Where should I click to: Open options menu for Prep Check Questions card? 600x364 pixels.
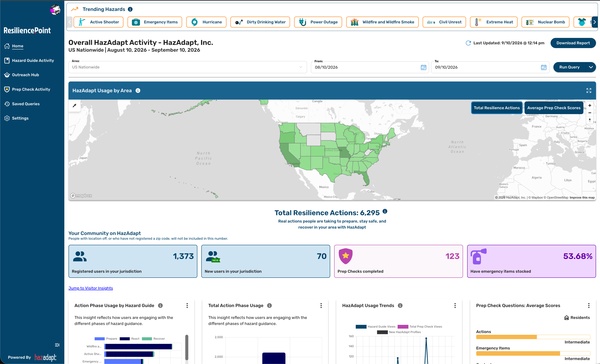click(x=588, y=306)
